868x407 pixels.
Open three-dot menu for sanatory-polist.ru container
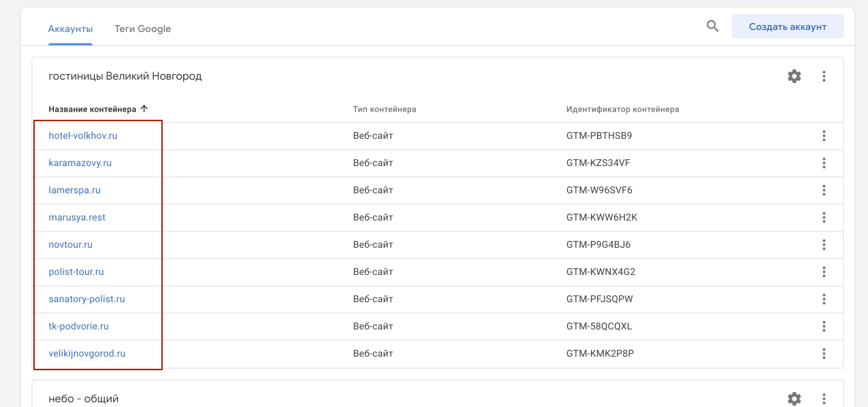click(x=824, y=299)
